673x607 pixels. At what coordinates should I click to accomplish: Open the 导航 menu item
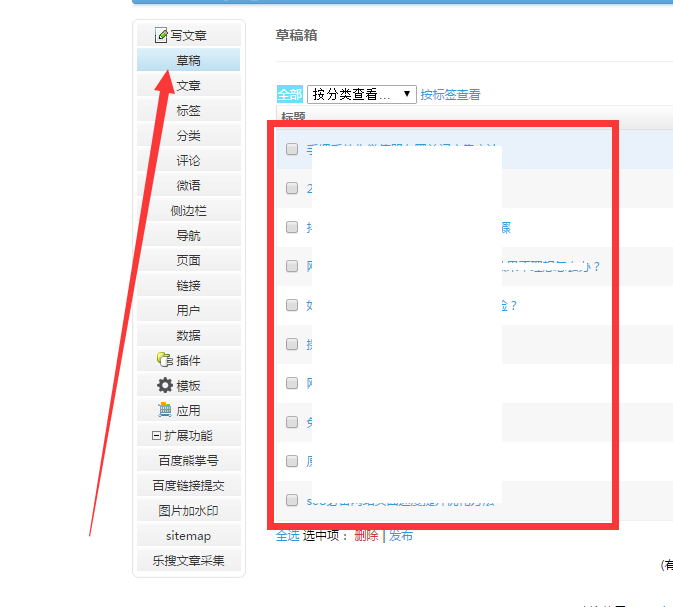(x=188, y=235)
